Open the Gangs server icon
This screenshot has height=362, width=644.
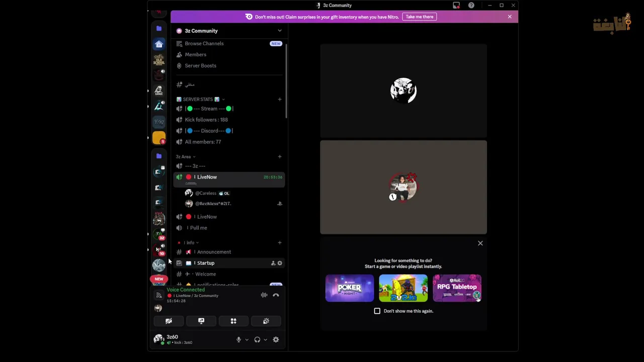159,90
